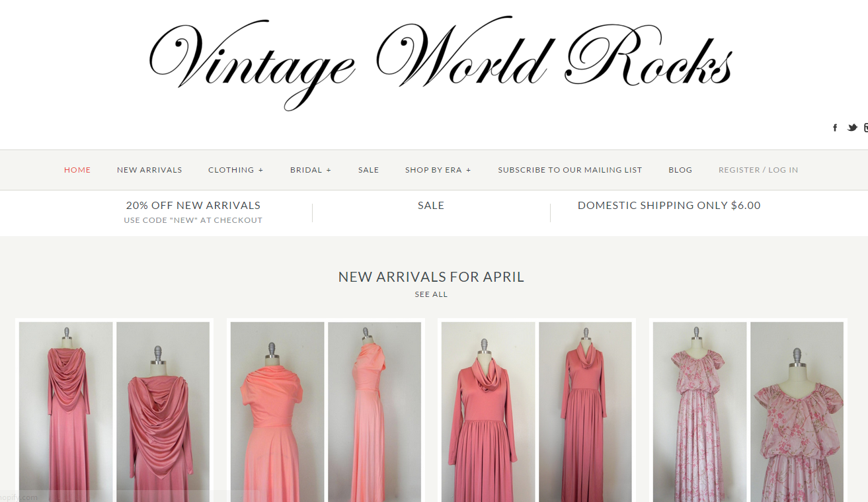Click the Sale promo banner text
Image resolution: width=868 pixels, height=502 pixels.
coord(431,206)
